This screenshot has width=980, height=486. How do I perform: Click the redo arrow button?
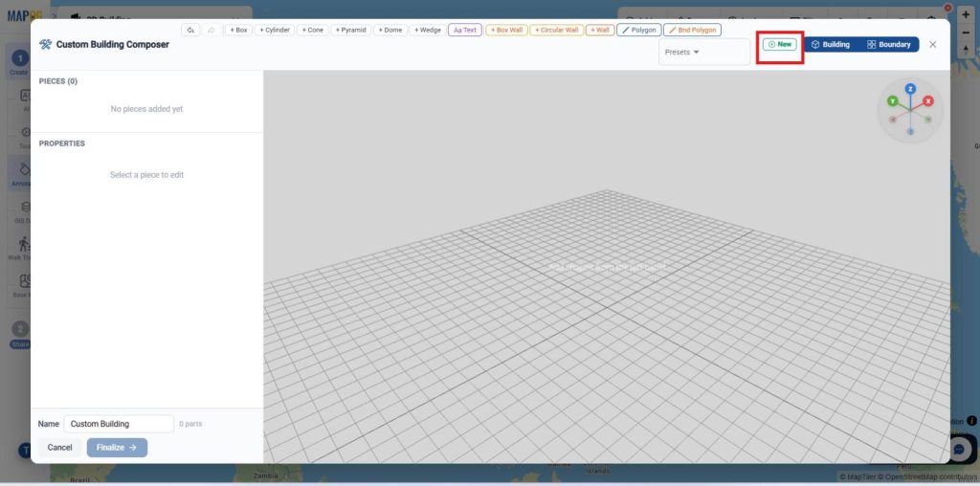click(x=212, y=30)
